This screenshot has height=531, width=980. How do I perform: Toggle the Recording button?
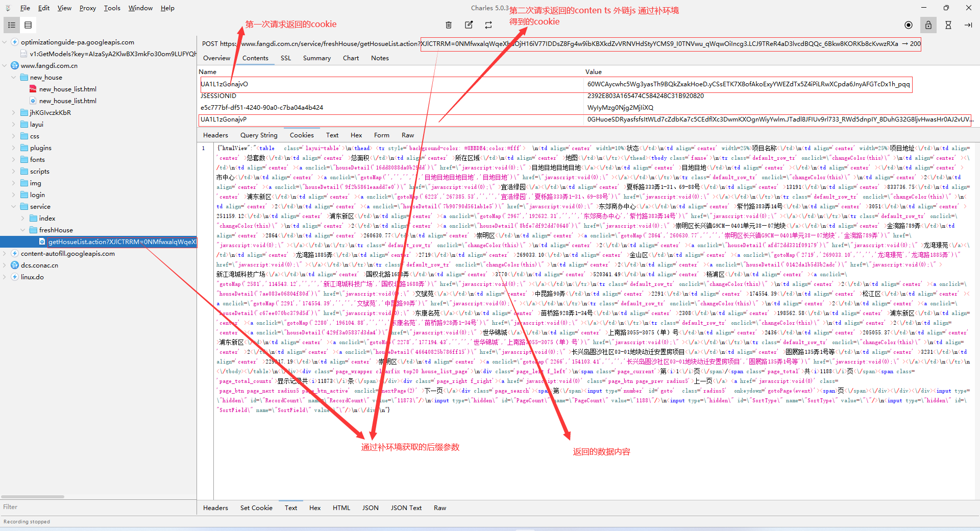(909, 25)
